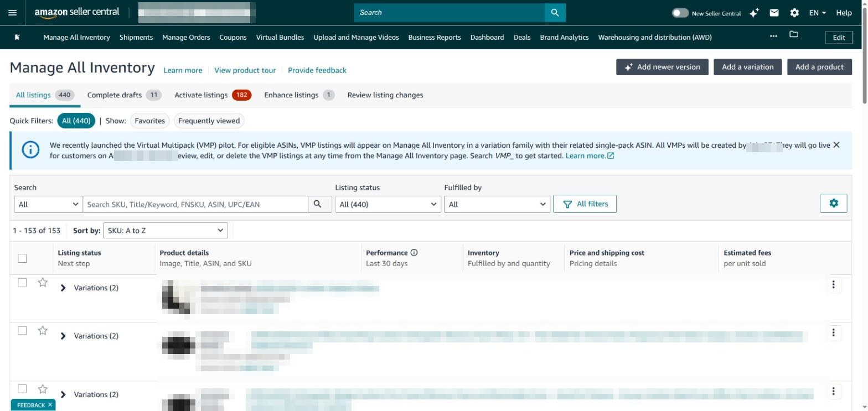
Task: Open the more options ellipsis in nav bar
Action: coord(773,36)
